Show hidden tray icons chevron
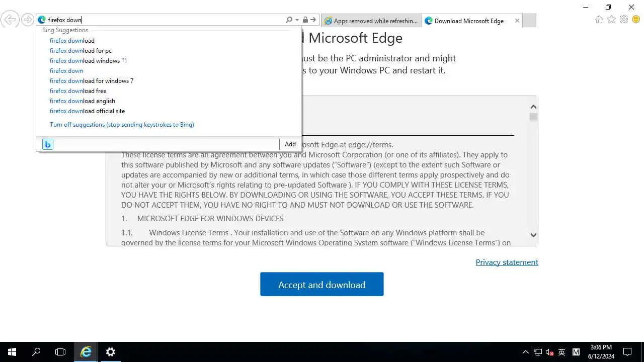The height and width of the screenshot is (362, 644). (526, 352)
